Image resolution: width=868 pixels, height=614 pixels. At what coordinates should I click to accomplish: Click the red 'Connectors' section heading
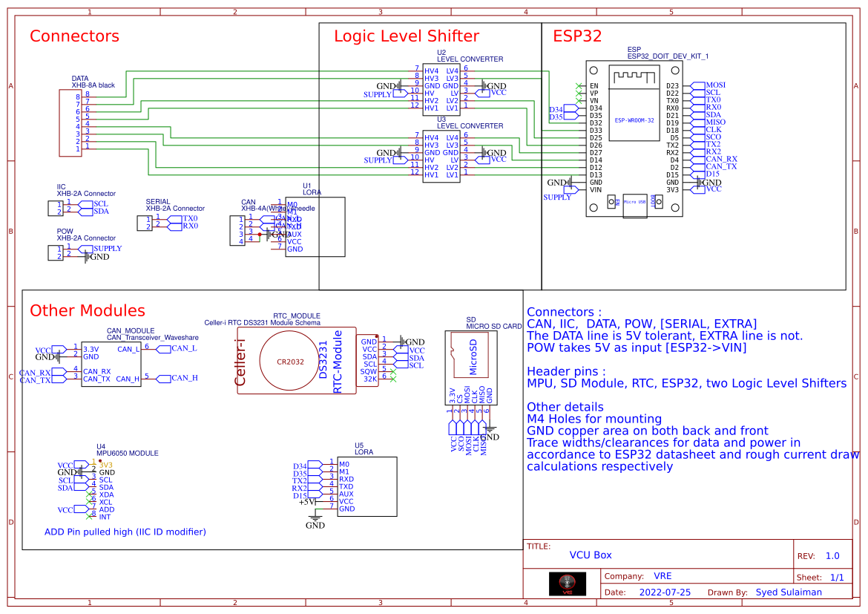click(x=74, y=36)
